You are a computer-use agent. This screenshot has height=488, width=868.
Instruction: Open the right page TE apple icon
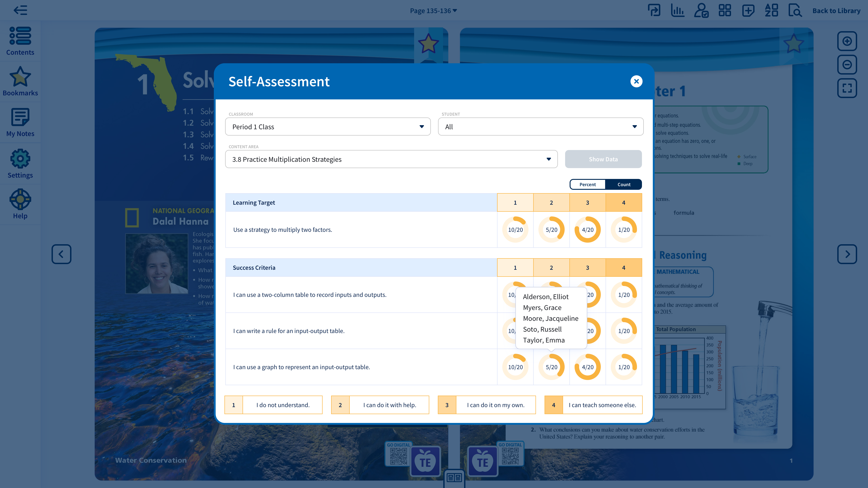[483, 461]
